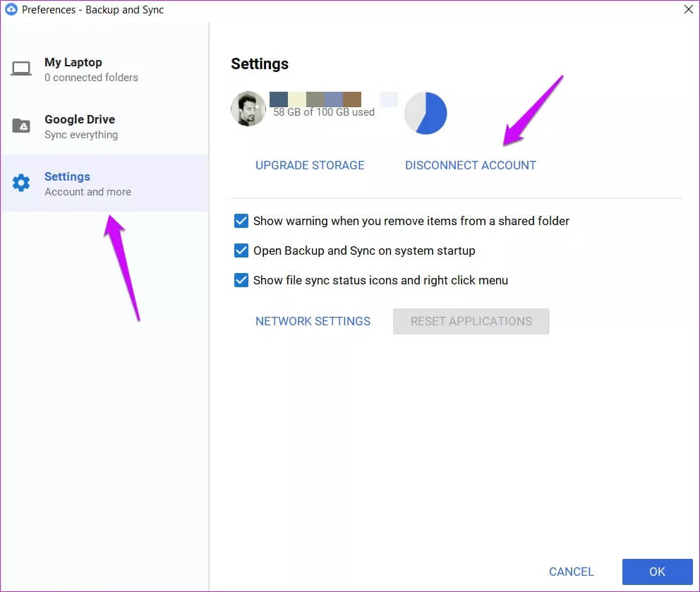This screenshot has width=700, height=592.
Task: Open the My Laptop tab
Action: (x=105, y=69)
